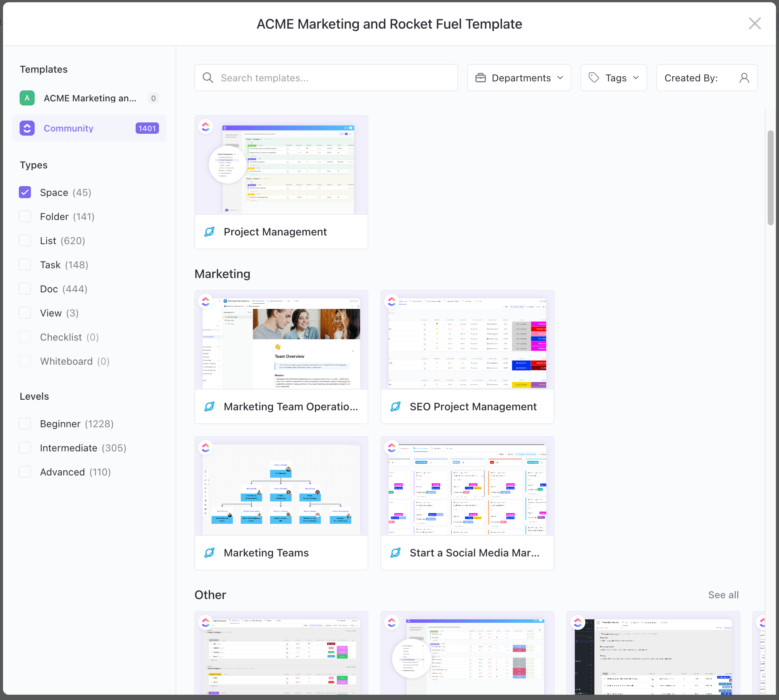The height and width of the screenshot is (700, 779).
Task: Tick the Doc type checkbox
Action: [25, 289]
